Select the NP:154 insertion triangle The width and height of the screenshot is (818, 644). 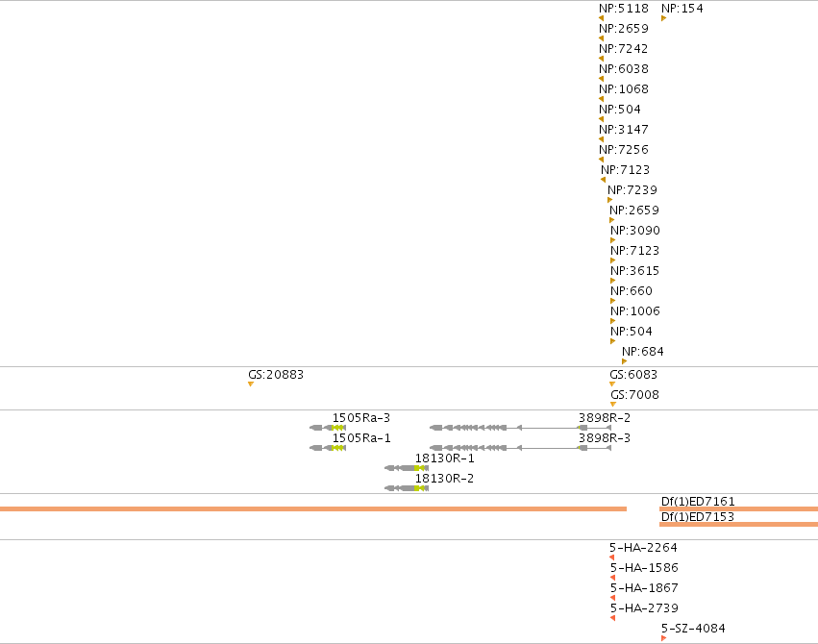pos(663,18)
